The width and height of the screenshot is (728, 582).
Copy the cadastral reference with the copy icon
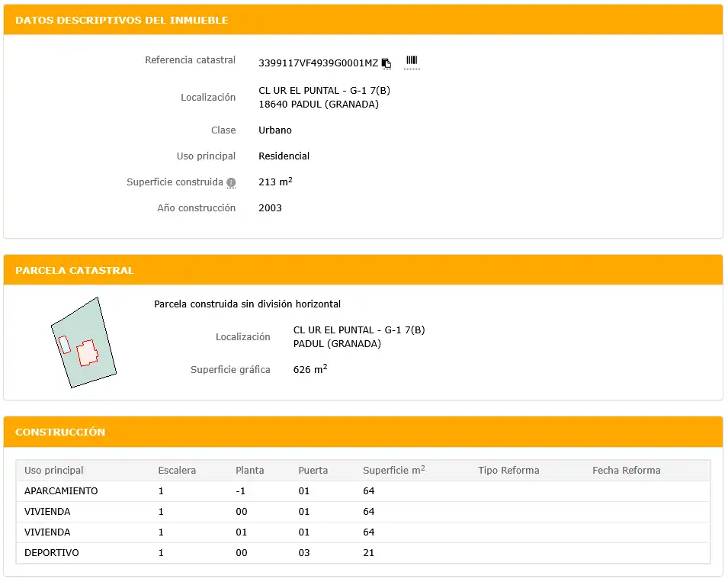tap(386, 63)
